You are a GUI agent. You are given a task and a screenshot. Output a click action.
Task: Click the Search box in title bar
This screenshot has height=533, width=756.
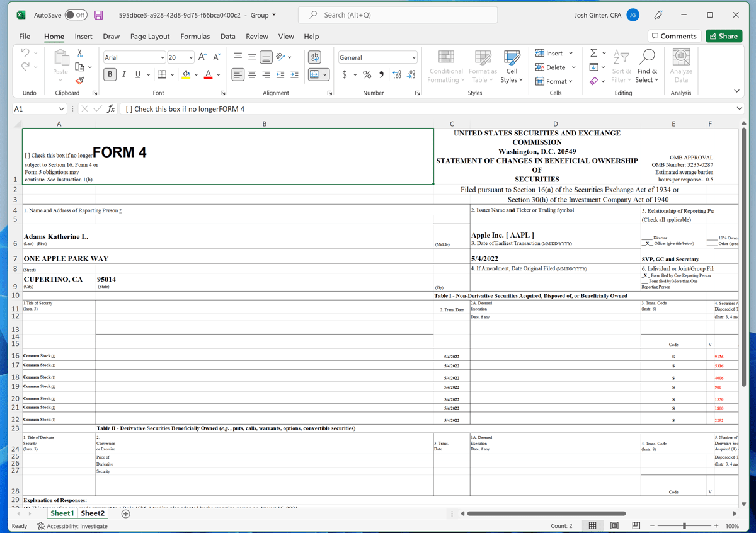click(x=398, y=15)
